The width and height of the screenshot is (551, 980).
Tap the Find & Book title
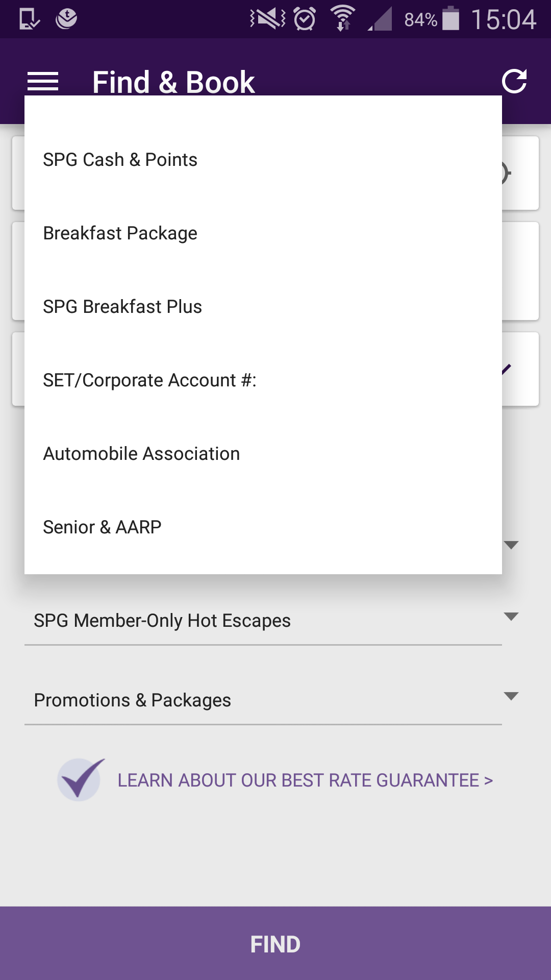point(173,82)
